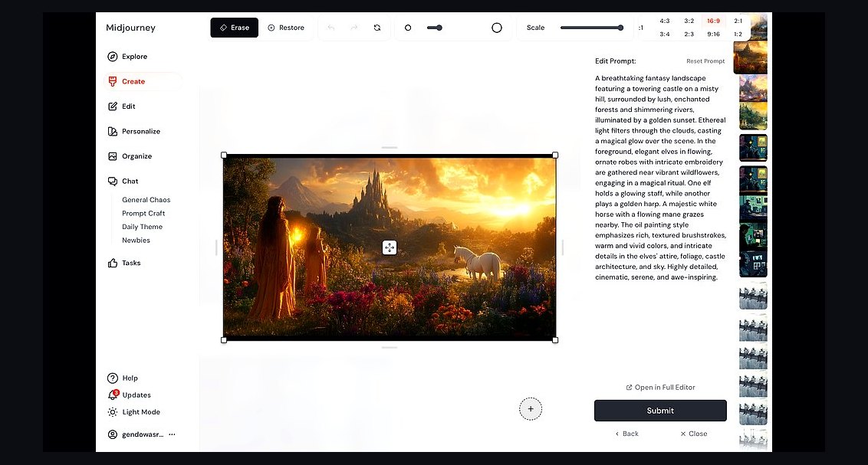Click the reset refresh icon in toolbar

(x=377, y=28)
